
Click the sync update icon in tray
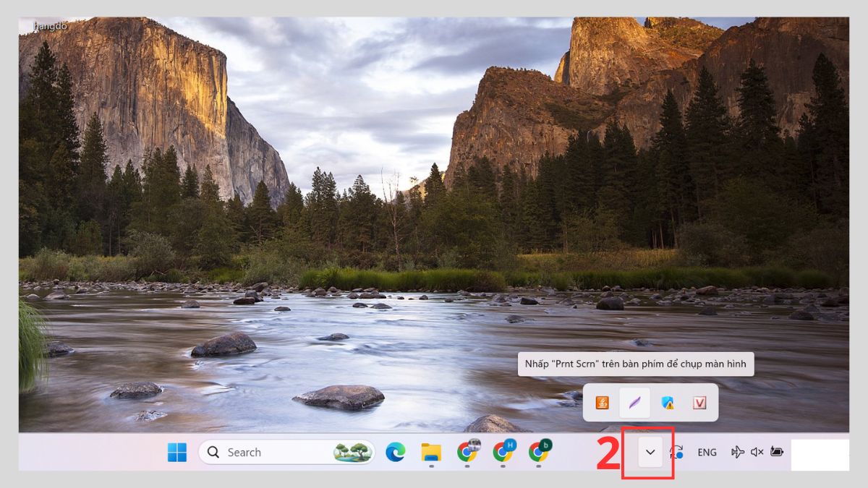coord(677,453)
